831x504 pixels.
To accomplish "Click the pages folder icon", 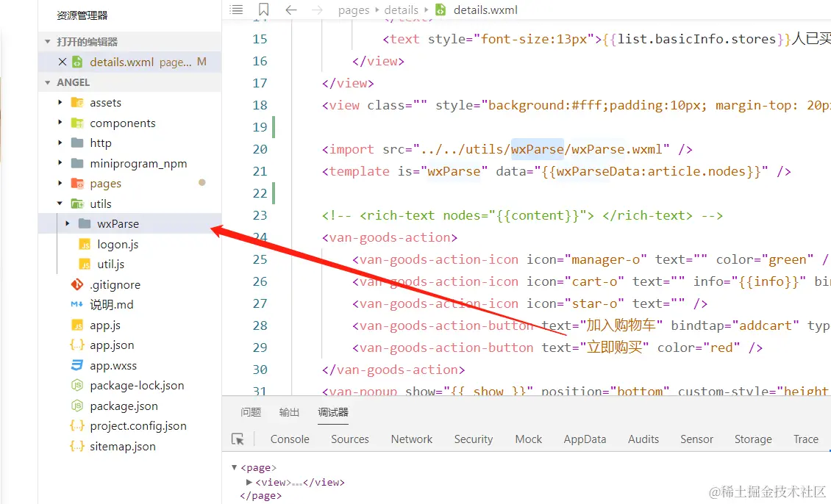I will coord(77,184).
